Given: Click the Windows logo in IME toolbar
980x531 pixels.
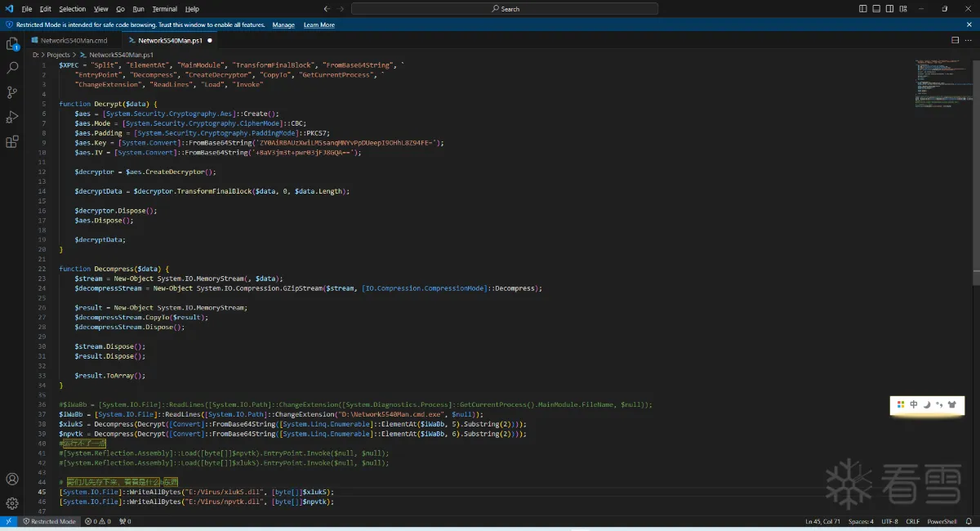Looking at the screenshot, I should tap(901, 404).
